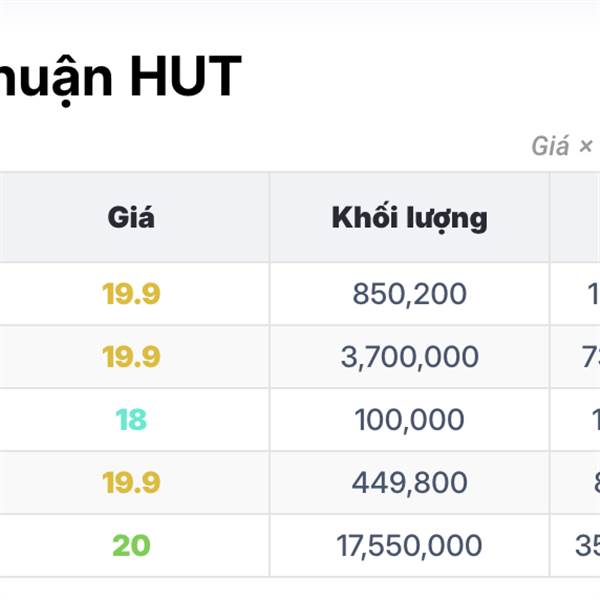Viewport: 600px width, 600px height.
Task: Click the cut-off value right of 17,550,000
Action: click(x=586, y=545)
